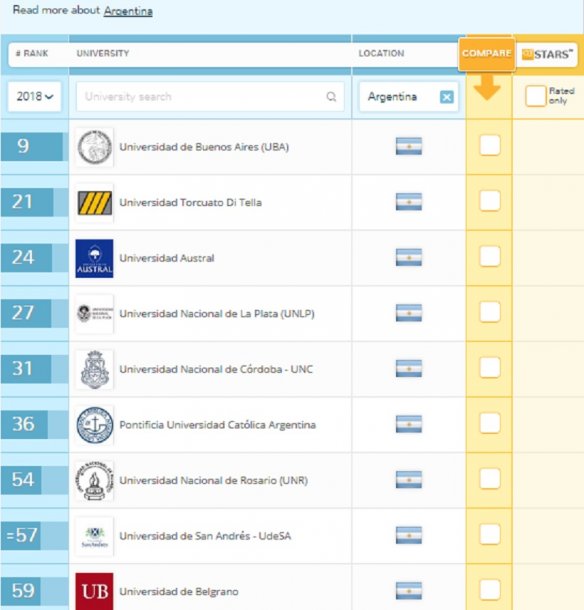The height and width of the screenshot is (610, 584).
Task: Open Pontificia Universidad Católica Argentina link
Action: tap(217, 425)
